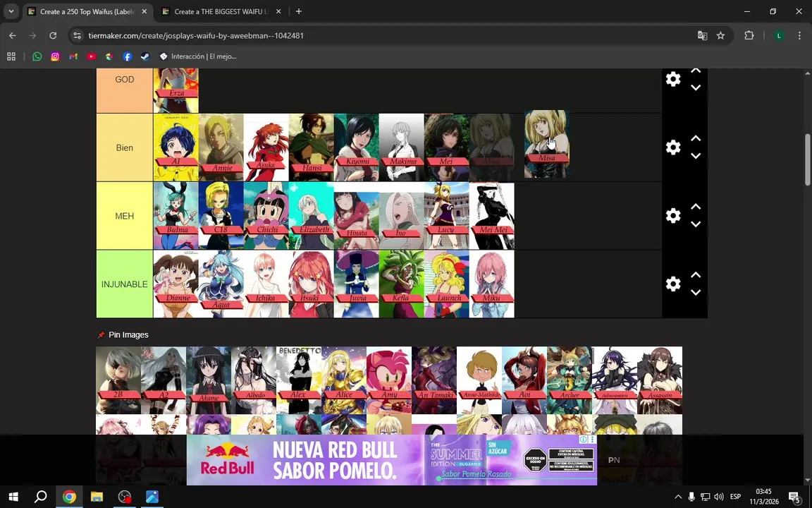Image resolution: width=812 pixels, height=508 pixels.
Task: Click the MEH tier label
Action: point(124,216)
